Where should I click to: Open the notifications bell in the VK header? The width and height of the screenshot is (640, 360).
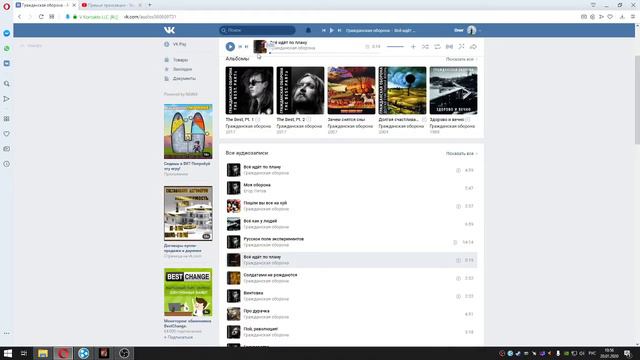(x=308, y=30)
